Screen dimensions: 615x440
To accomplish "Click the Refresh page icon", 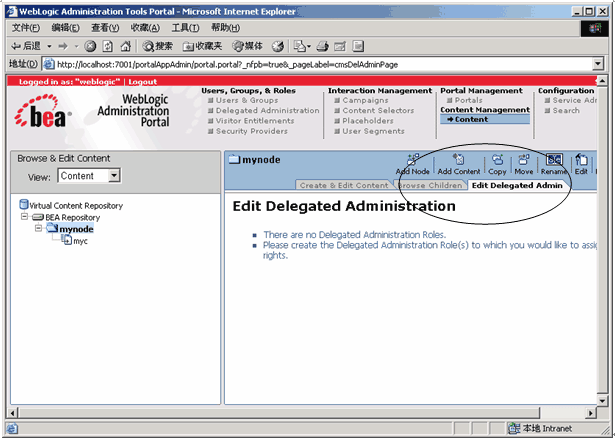I will pyautogui.click(x=107, y=46).
